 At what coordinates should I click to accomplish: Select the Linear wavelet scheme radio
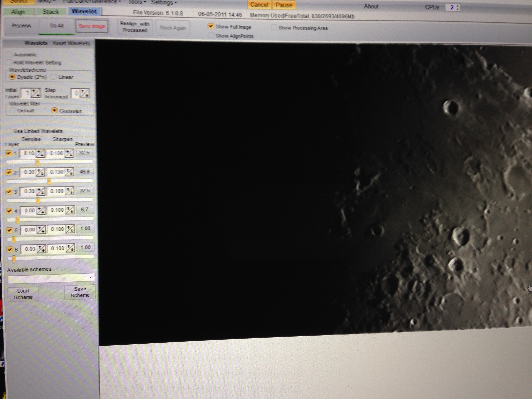pos(54,77)
